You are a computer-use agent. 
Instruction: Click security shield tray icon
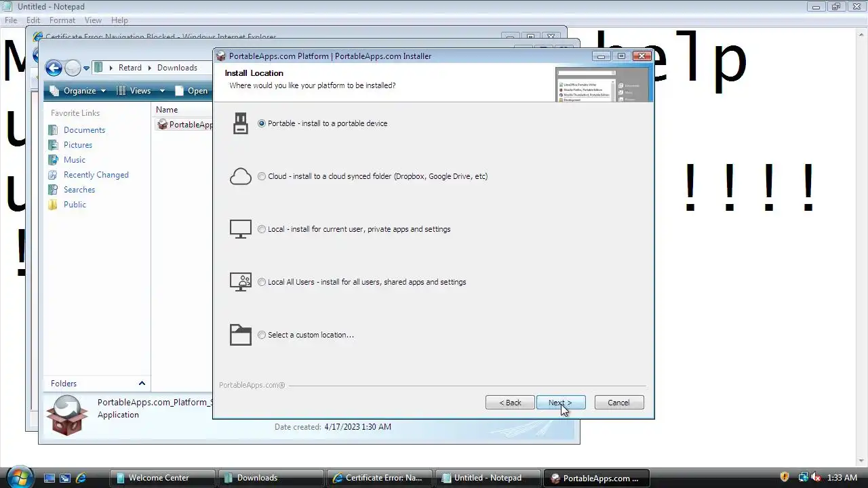785,478
